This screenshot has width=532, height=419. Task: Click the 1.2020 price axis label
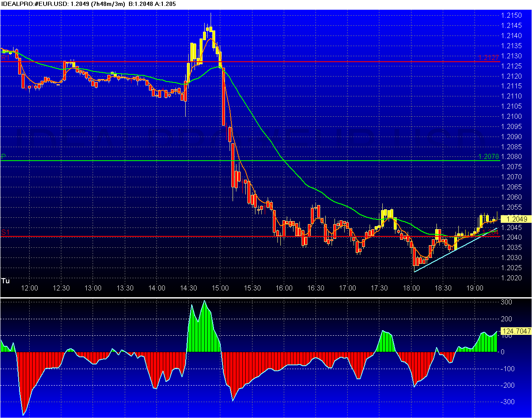[x=511, y=278]
